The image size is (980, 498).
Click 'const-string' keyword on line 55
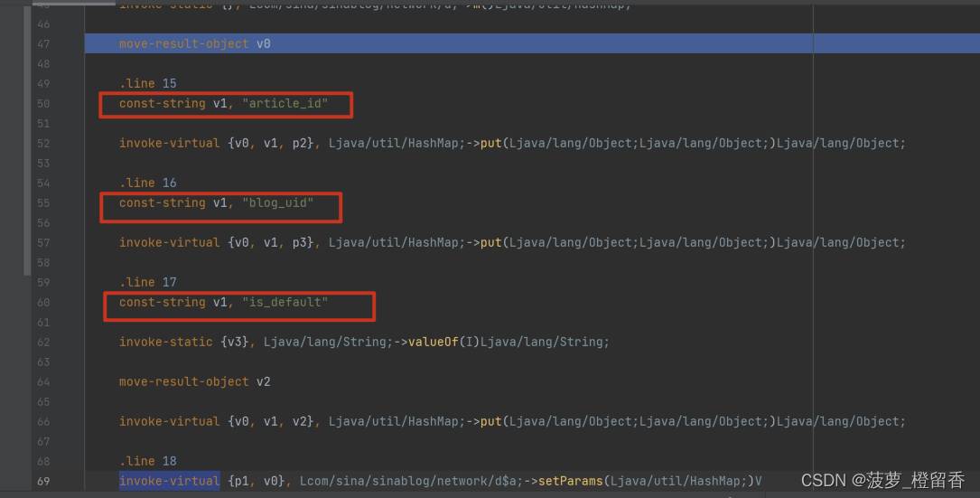(163, 202)
